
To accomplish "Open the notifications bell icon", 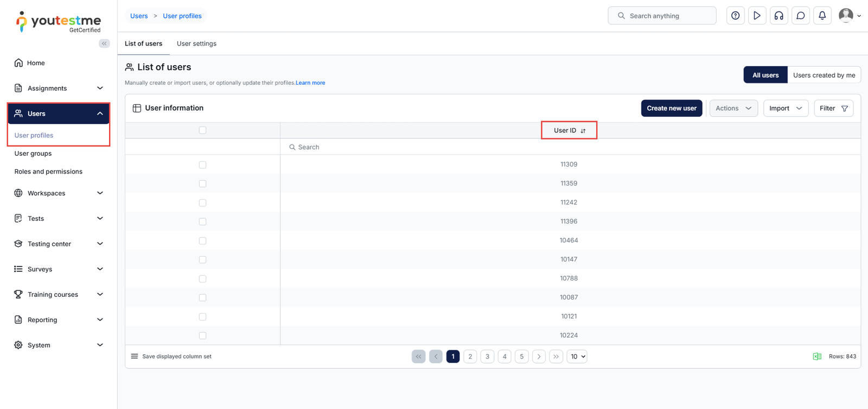I will tap(822, 16).
